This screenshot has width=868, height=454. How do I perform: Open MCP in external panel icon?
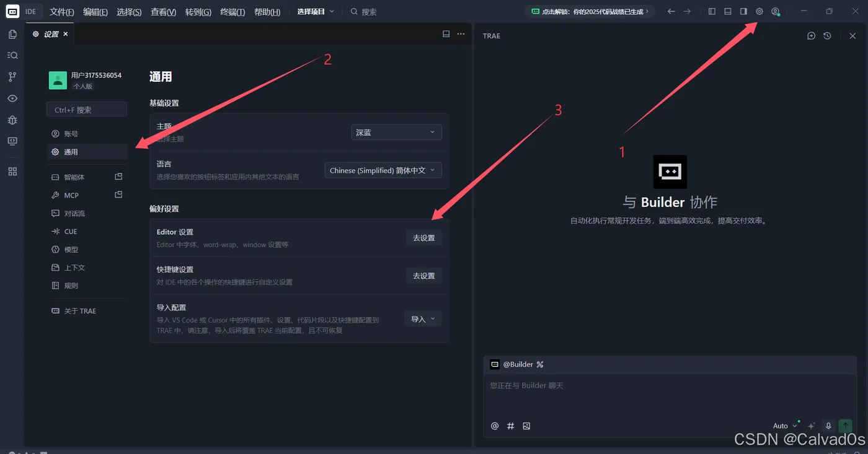point(118,194)
